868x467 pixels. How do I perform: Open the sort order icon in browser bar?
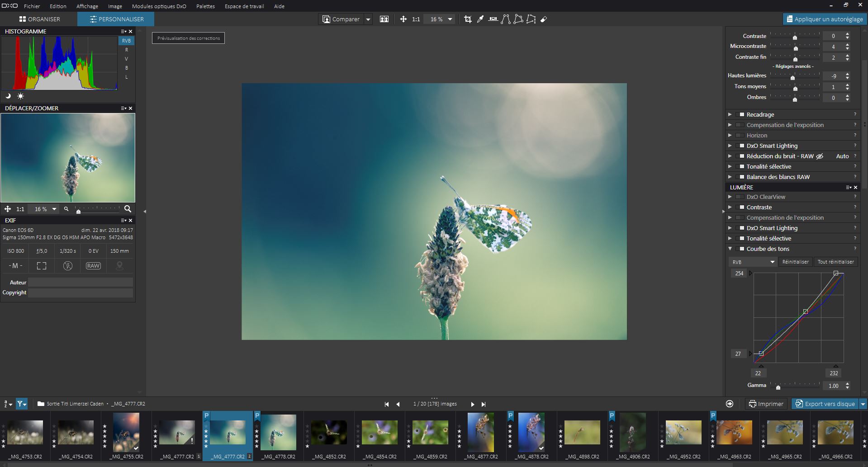pyautogui.click(x=8, y=404)
